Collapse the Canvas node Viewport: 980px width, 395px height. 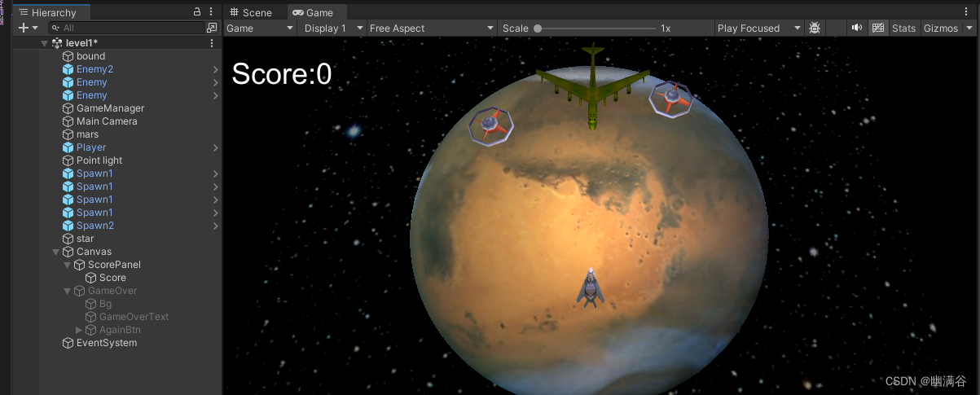(x=56, y=252)
